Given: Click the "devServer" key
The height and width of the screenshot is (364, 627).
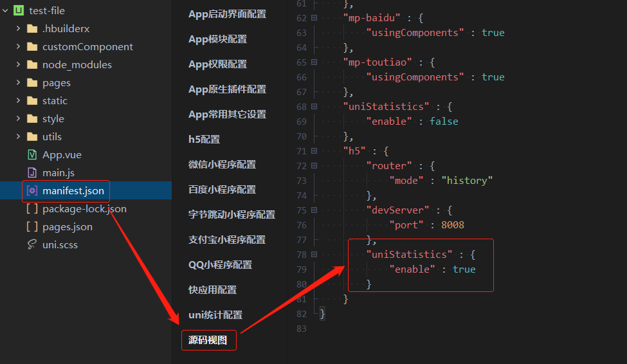Looking at the screenshot, I should (x=398, y=210).
